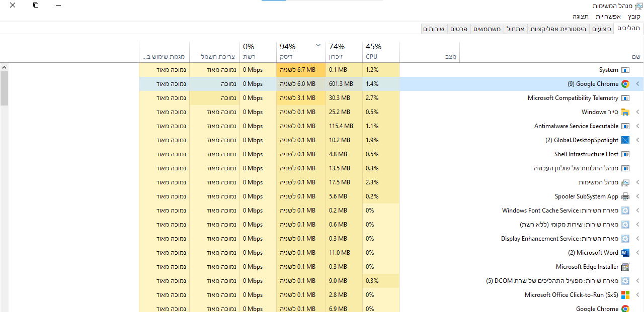Expand the Antimalware Service Executable group
This screenshot has height=312, width=644.
637,126
